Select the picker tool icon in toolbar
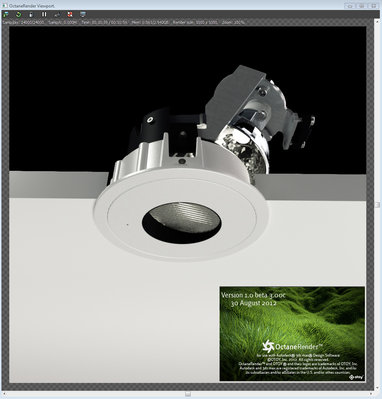 (x=57, y=14)
